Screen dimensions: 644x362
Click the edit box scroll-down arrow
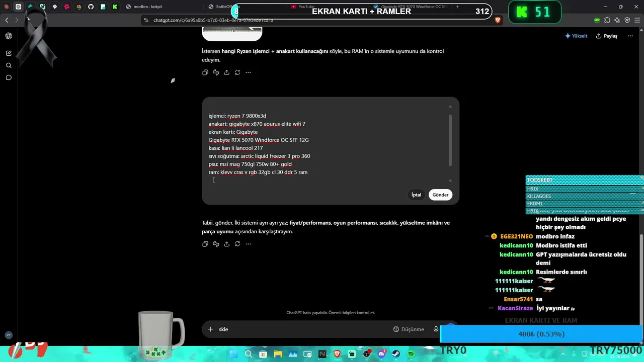(450, 181)
